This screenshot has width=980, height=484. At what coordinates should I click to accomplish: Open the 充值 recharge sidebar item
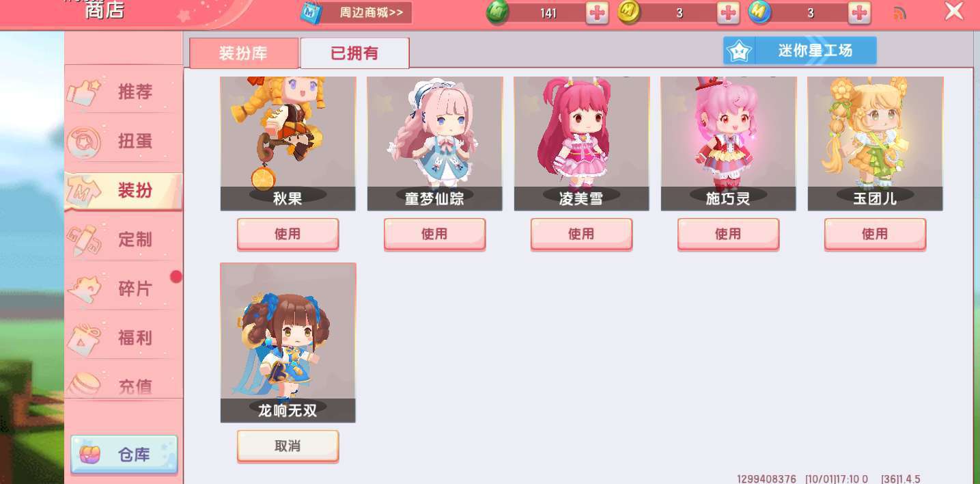coord(123,383)
